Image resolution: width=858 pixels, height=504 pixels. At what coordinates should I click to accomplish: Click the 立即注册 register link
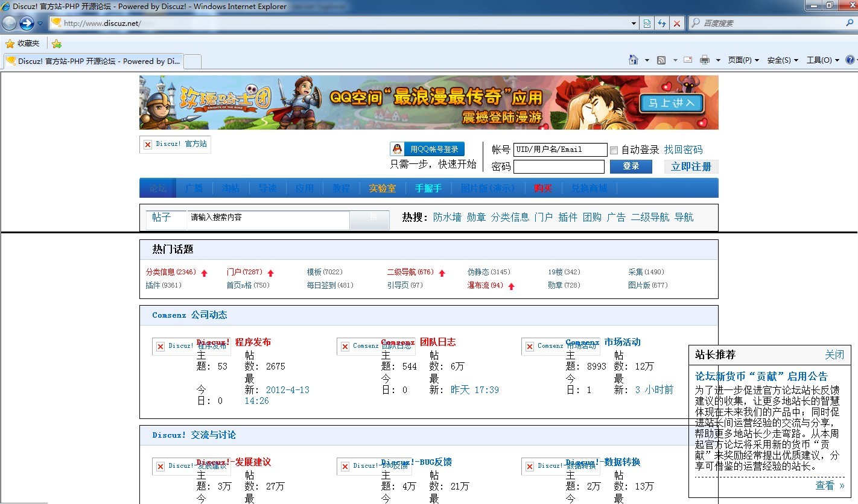coord(691,167)
